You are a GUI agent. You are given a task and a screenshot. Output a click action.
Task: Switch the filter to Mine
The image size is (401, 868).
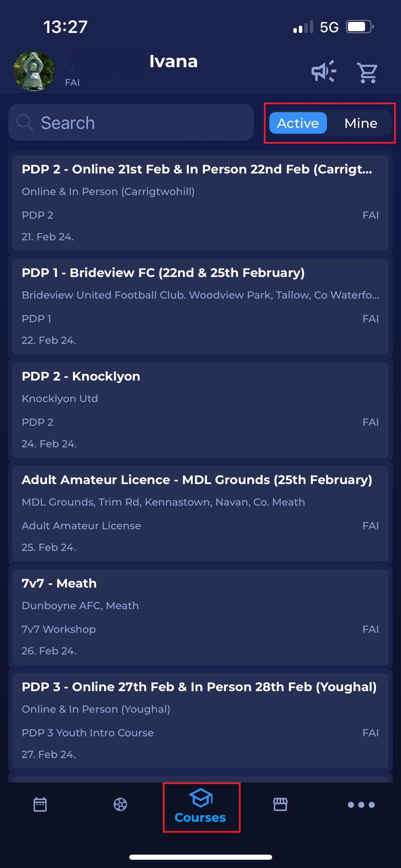tap(361, 123)
